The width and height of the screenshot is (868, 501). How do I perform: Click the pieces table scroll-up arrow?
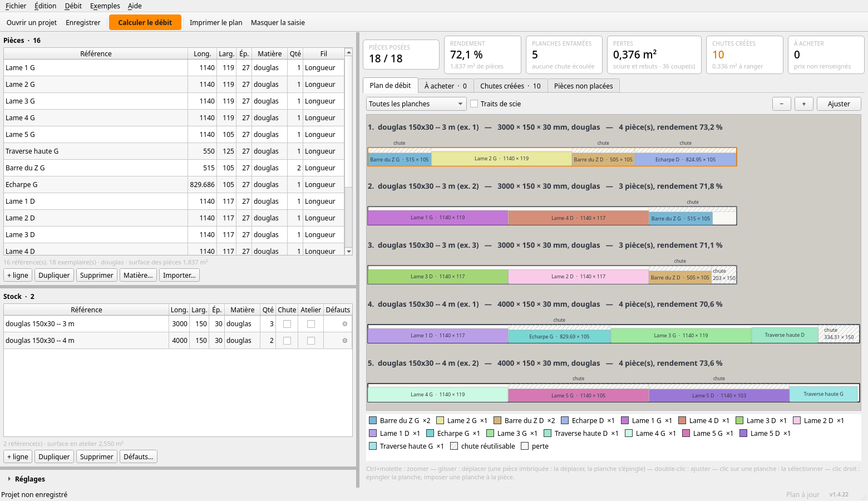coord(349,52)
